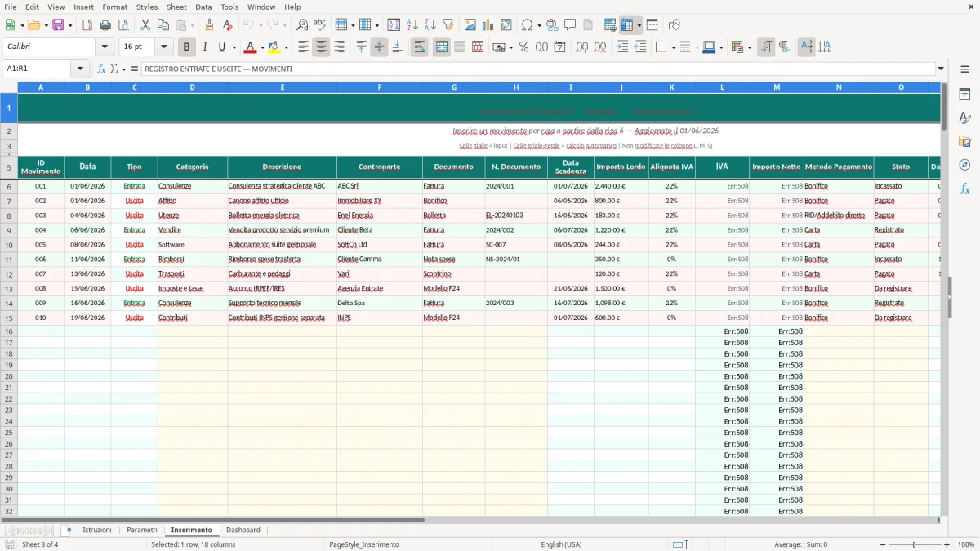Image resolution: width=980 pixels, height=551 pixels.
Task: Click the formula input line
Action: (538, 69)
